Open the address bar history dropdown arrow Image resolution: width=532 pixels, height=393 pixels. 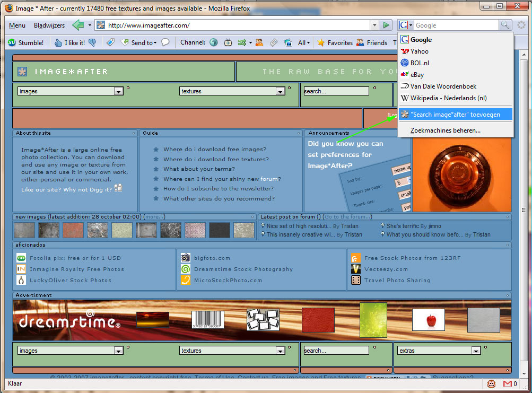[374, 25]
